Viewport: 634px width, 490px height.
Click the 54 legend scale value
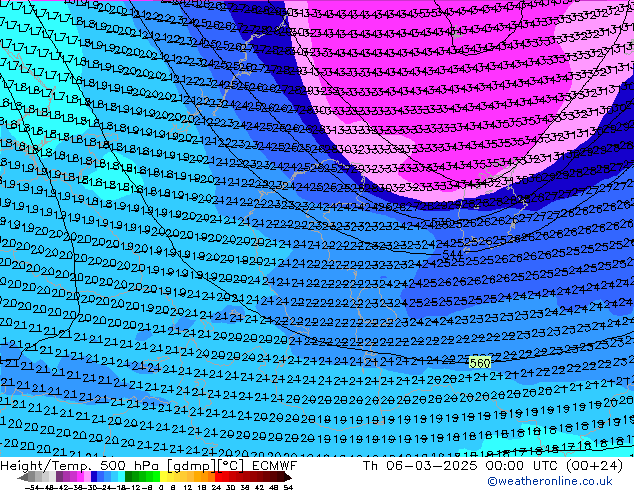pos(288,488)
